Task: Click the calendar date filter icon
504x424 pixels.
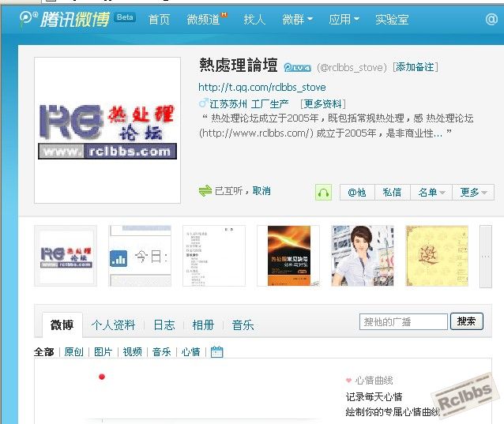Action: (x=216, y=351)
